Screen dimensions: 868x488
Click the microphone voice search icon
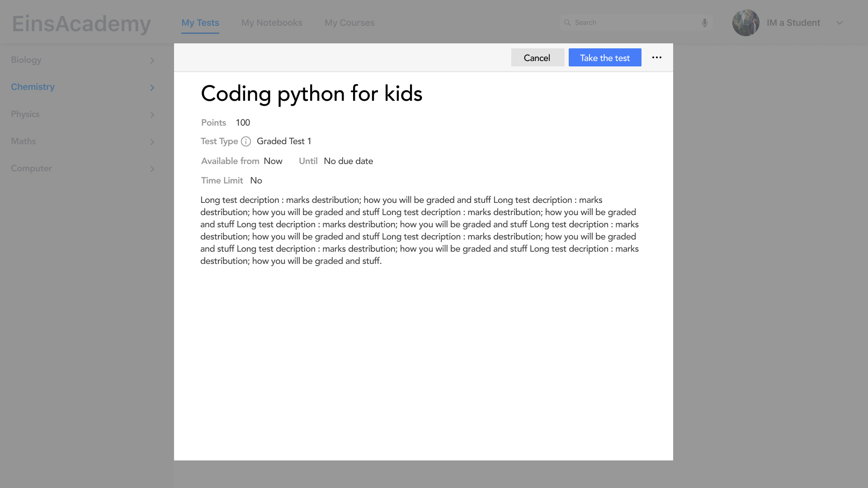tap(704, 23)
